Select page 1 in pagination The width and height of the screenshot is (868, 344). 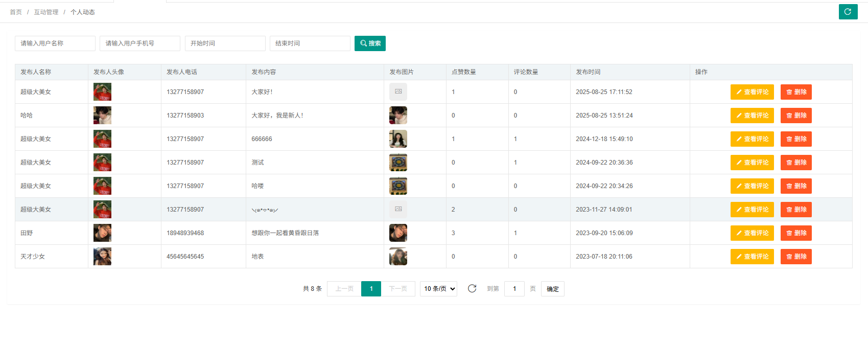(371, 289)
